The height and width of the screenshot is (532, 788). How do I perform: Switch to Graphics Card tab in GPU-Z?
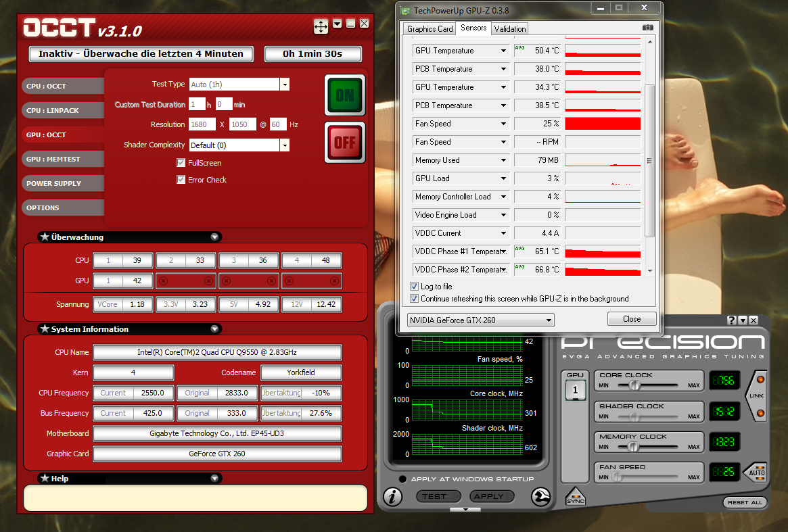coord(430,28)
